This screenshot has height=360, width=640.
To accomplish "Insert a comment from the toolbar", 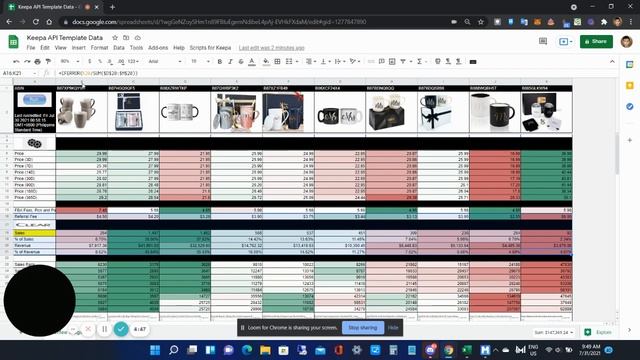I will [382, 62].
